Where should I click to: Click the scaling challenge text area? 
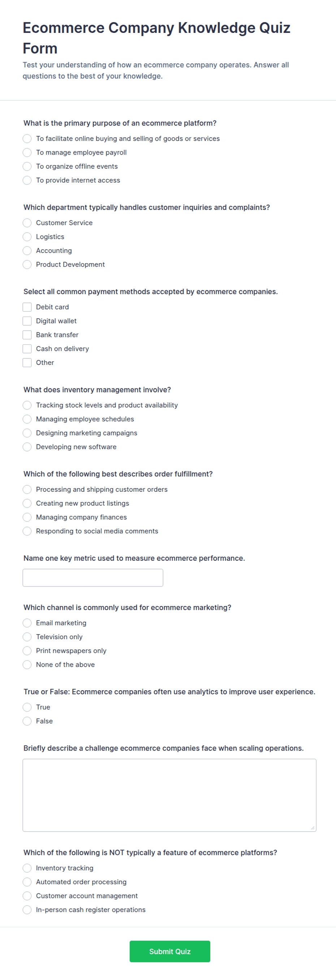click(x=169, y=795)
